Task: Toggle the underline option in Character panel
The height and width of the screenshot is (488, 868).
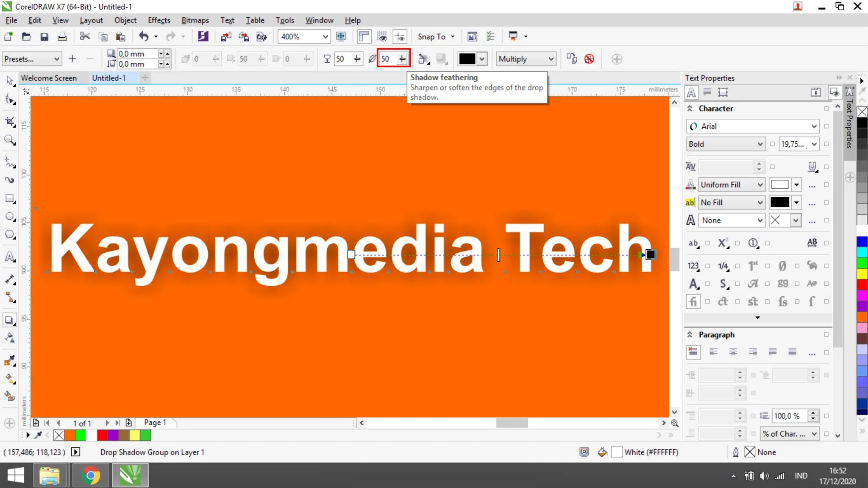Action: point(812,167)
